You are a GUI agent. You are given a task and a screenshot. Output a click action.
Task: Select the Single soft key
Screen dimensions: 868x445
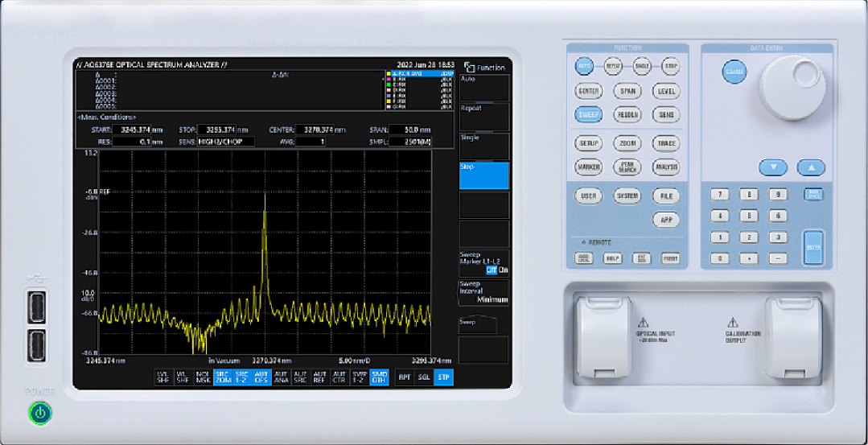pyautogui.click(x=484, y=146)
